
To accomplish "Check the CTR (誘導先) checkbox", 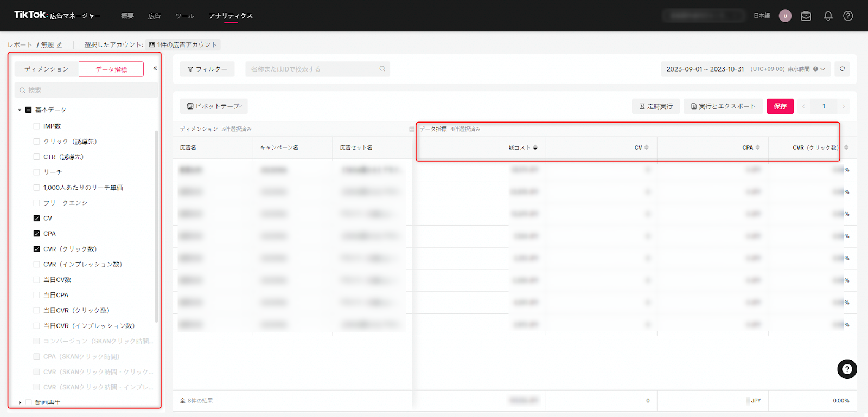I will click(x=36, y=157).
